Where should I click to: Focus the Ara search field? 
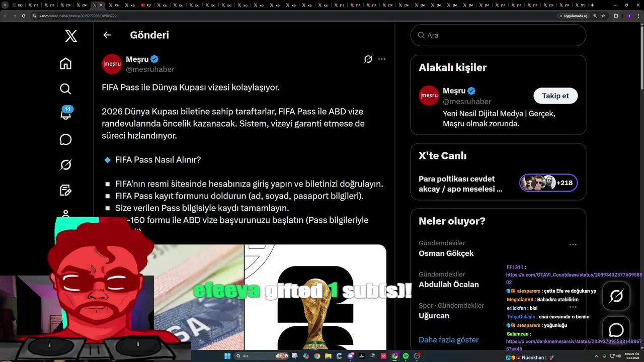(498, 35)
